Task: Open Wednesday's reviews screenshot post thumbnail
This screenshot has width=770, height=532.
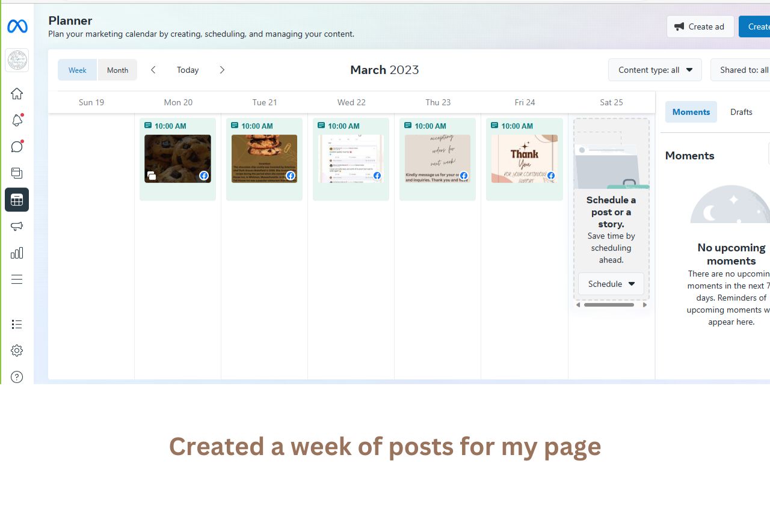Action: (351, 159)
